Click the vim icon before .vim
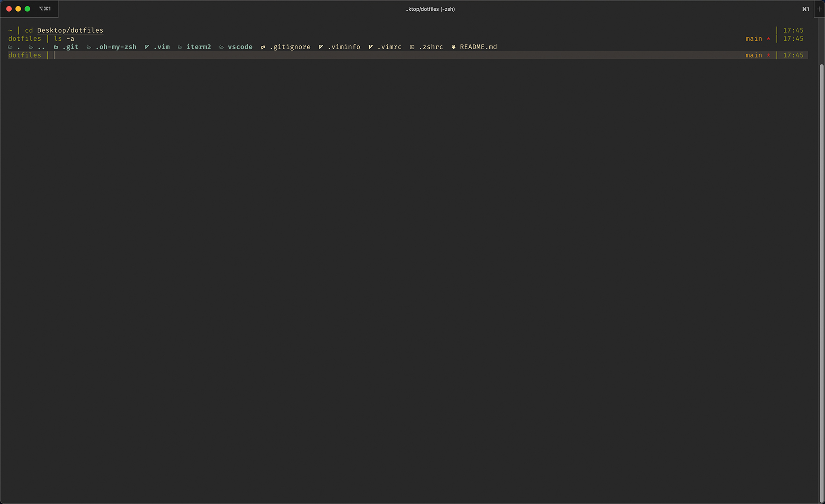825x504 pixels. tap(147, 47)
